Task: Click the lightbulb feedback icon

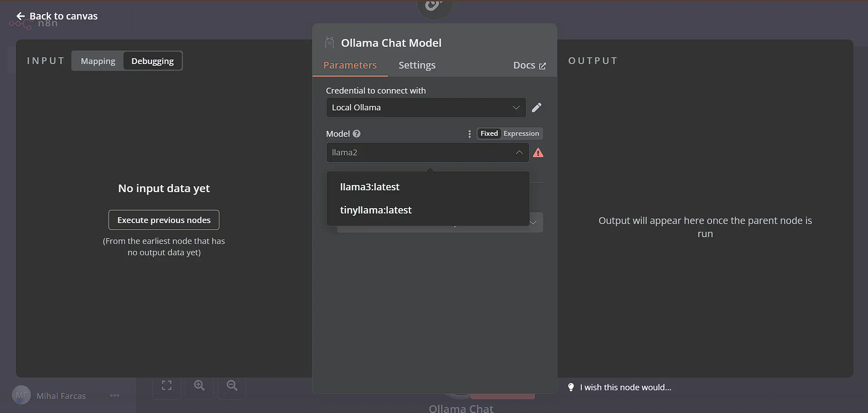Action: coord(571,387)
